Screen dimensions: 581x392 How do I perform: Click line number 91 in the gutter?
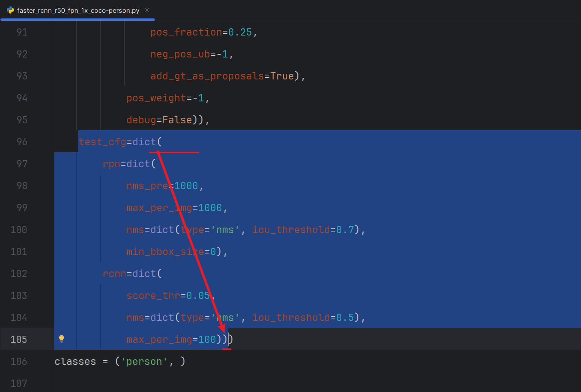pyautogui.click(x=22, y=32)
